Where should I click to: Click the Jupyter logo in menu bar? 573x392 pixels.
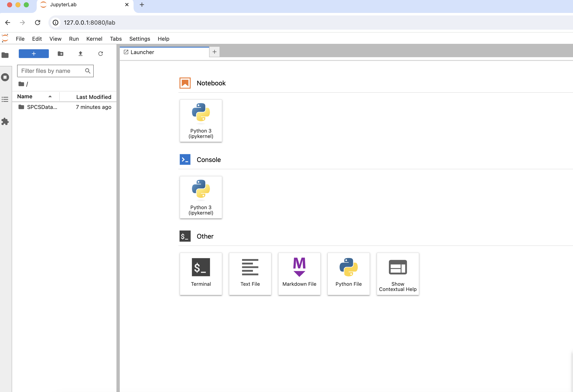coord(5,38)
